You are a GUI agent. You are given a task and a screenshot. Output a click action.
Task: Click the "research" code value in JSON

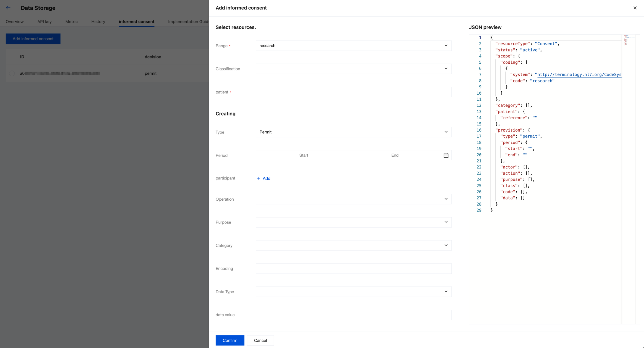[x=542, y=81]
